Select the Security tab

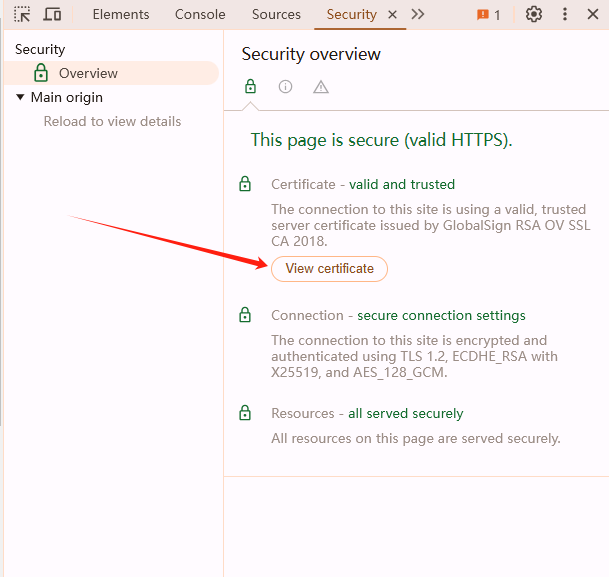tap(351, 14)
